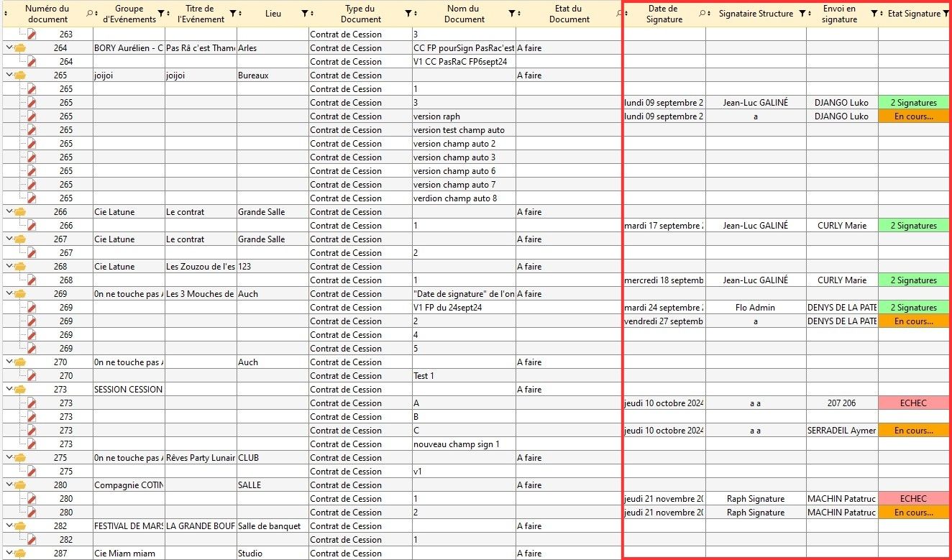The width and height of the screenshot is (952, 560).
Task: Click filter icon in Type du Document header
Action: pos(408,14)
